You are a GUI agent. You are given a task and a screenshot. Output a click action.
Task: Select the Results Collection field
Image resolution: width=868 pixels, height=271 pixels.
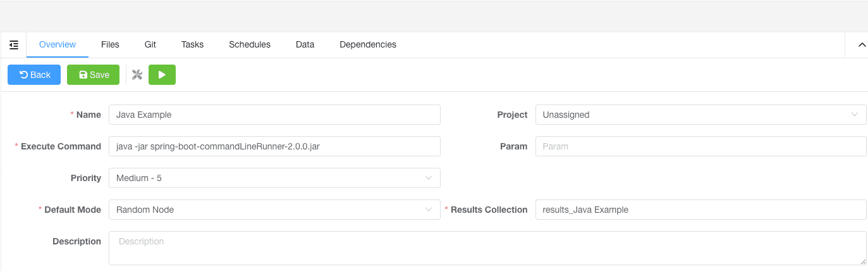click(x=700, y=210)
